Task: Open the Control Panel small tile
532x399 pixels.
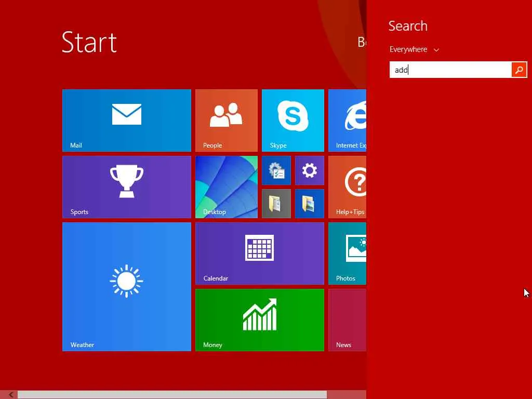Action: [x=276, y=170]
